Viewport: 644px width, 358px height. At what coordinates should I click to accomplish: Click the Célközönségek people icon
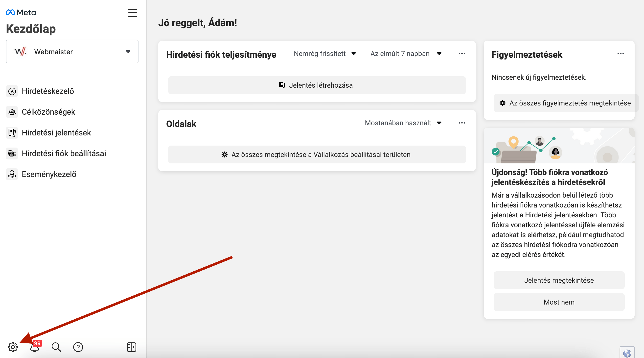pos(12,112)
